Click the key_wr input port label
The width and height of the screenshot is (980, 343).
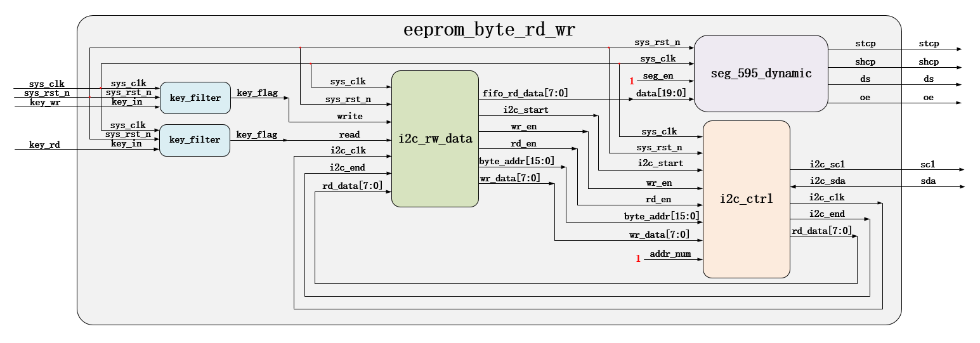click(x=45, y=102)
